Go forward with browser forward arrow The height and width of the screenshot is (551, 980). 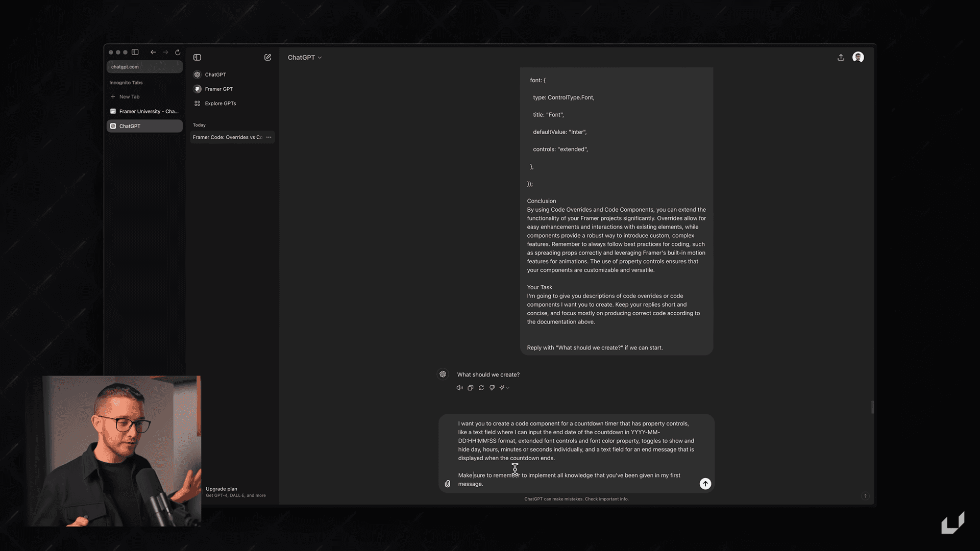point(165,52)
